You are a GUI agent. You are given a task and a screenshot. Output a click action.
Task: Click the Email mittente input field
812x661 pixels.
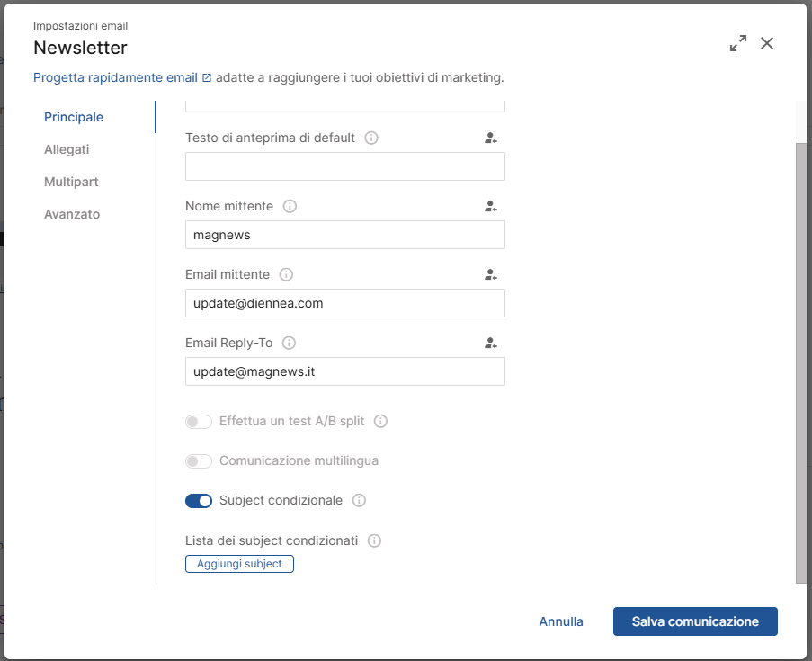tap(344, 303)
